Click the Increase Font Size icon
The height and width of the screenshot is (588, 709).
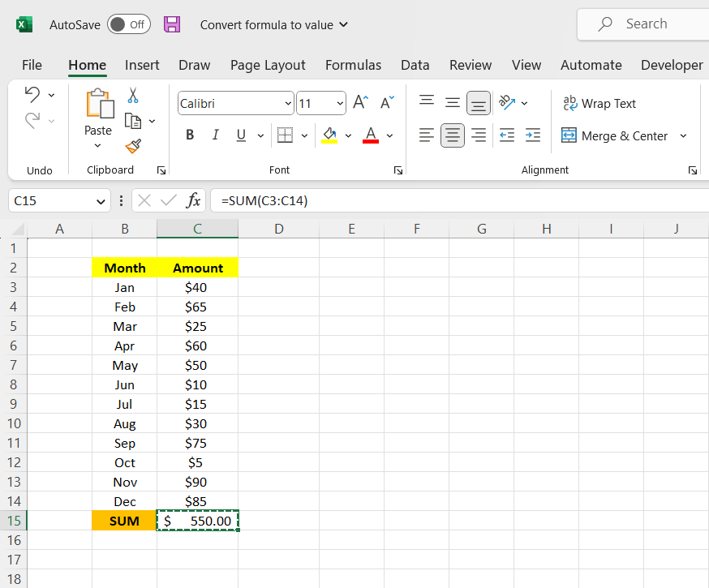(x=361, y=102)
